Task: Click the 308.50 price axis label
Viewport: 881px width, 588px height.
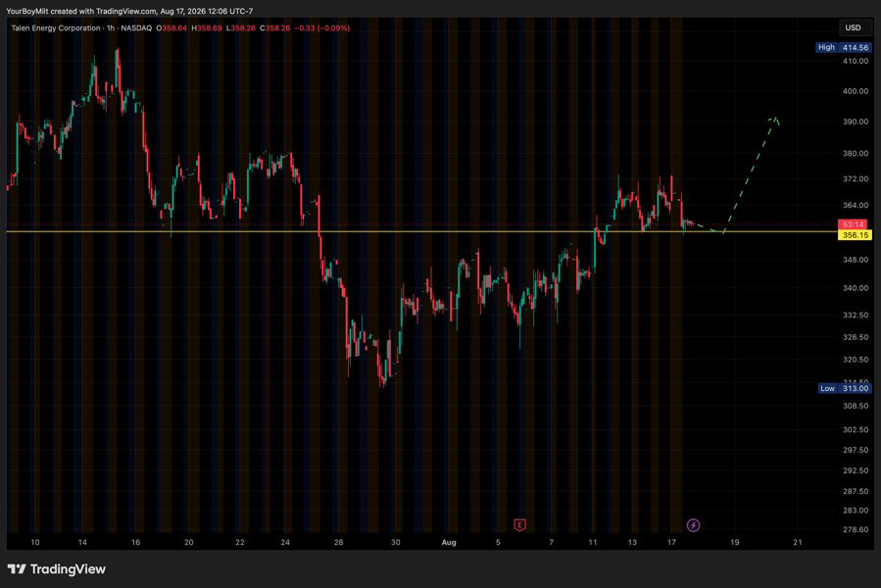Action: click(856, 406)
